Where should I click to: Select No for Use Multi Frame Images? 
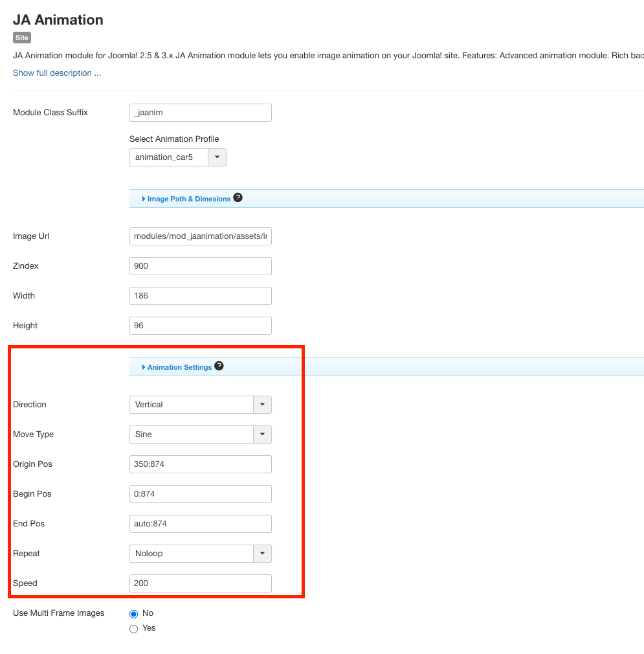134,613
